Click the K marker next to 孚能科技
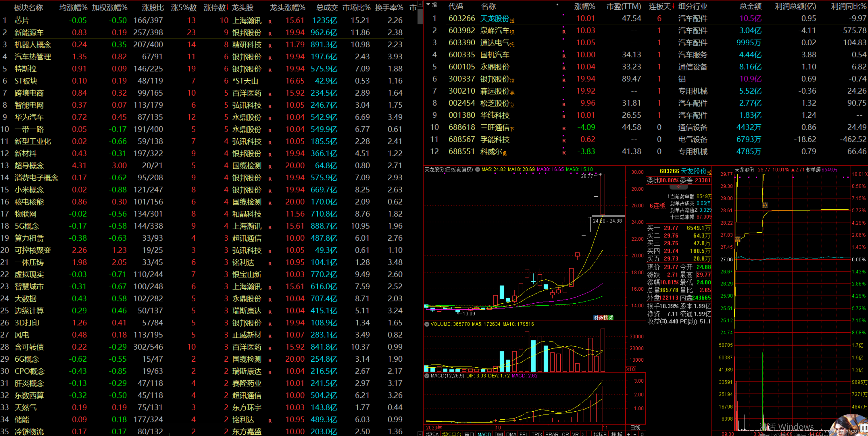The image size is (868, 436). (x=564, y=141)
